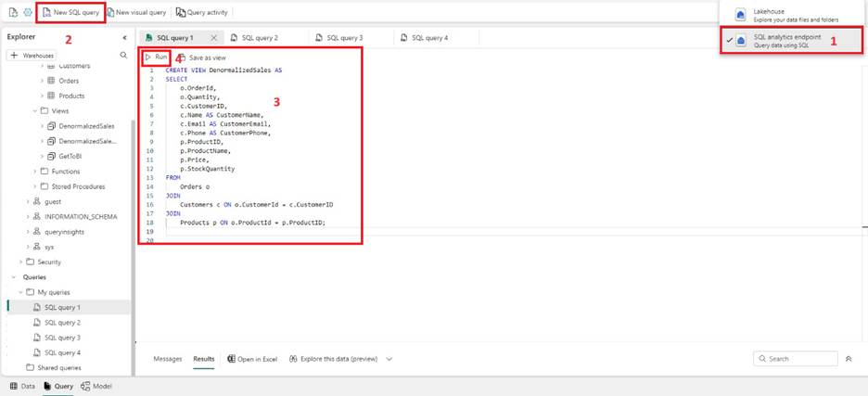
Task: Switch to the Model view icon
Action: 86,386
